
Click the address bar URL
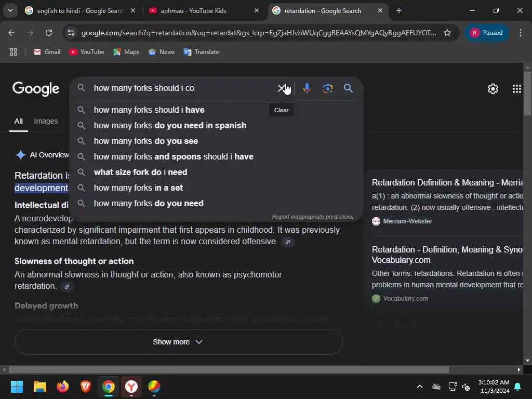click(x=259, y=33)
